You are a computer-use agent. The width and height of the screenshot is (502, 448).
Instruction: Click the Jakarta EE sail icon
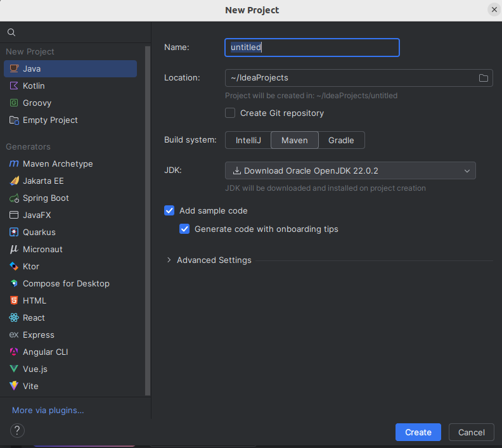pos(14,181)
